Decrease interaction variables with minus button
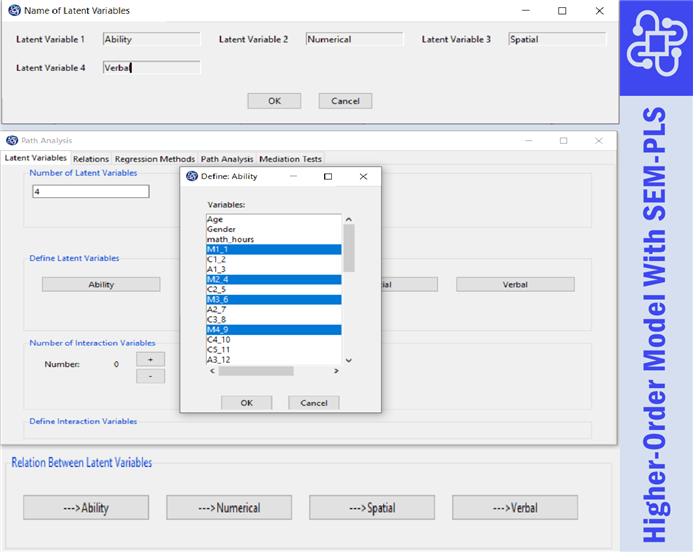Viewport: 693px width, 552px height. [x=150, y=376]
